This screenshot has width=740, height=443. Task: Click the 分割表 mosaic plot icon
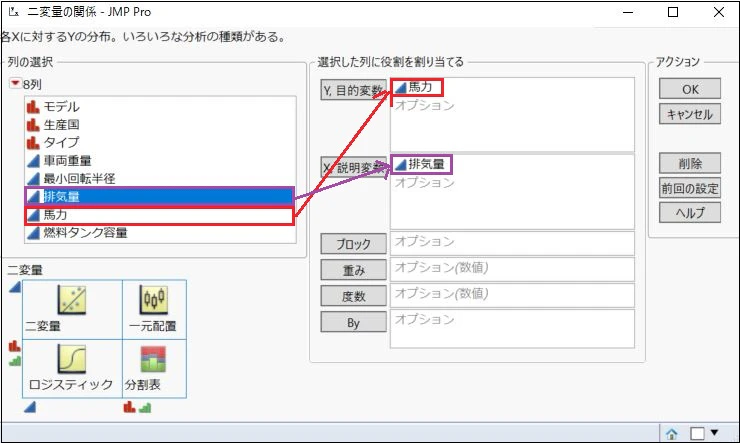pyautogui.click(x=153, y=359)
